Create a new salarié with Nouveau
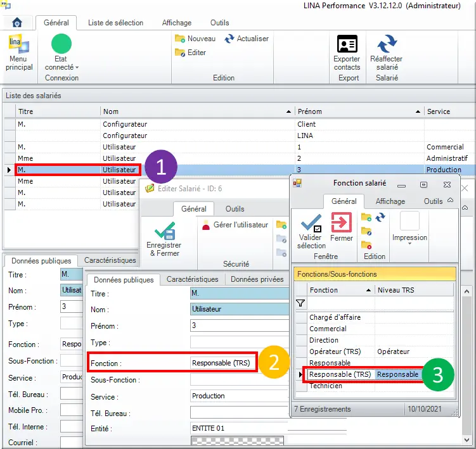 (x=195, y=39)
